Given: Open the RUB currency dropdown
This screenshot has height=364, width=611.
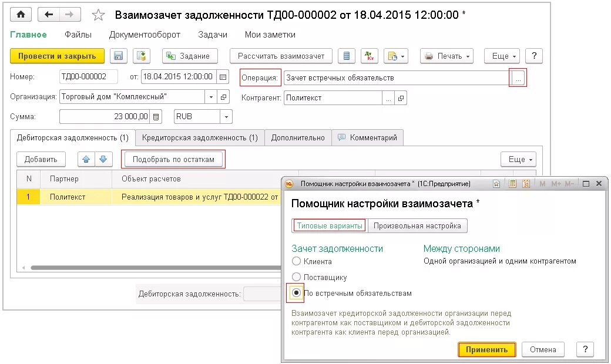Looking at the screenshot, I should [x=226, y=117].
